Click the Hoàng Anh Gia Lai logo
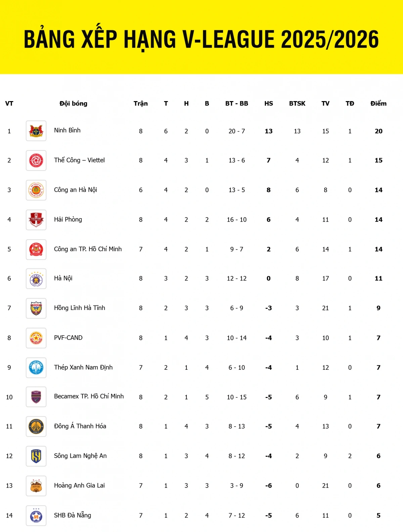This screenshot has height=532, width=403. click(x=36, y=486)
